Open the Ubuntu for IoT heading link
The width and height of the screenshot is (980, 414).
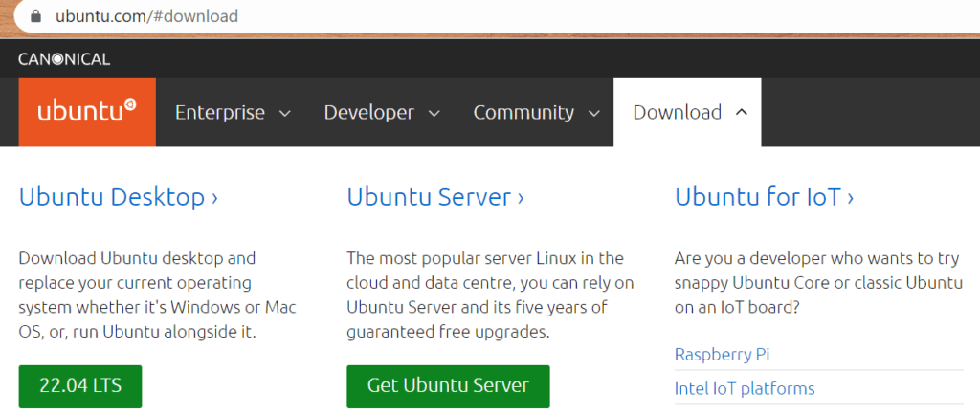pyautogui.click(x=765, y=197)
